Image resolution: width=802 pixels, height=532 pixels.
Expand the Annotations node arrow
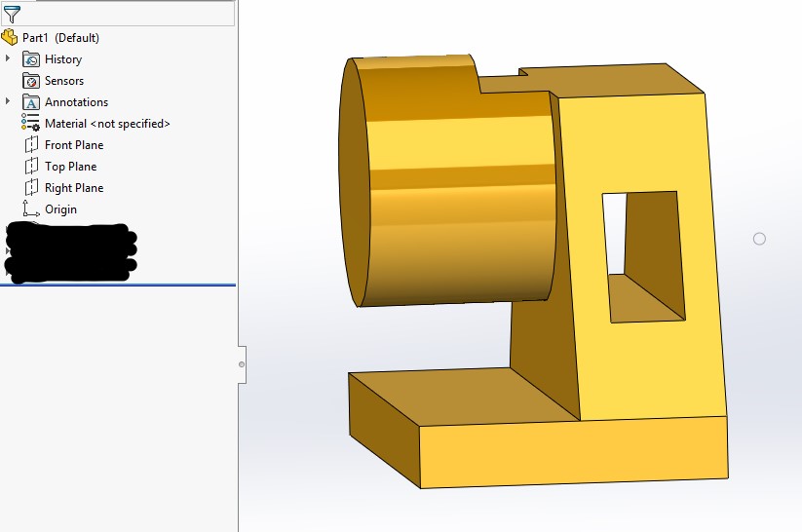click(8, 102)
